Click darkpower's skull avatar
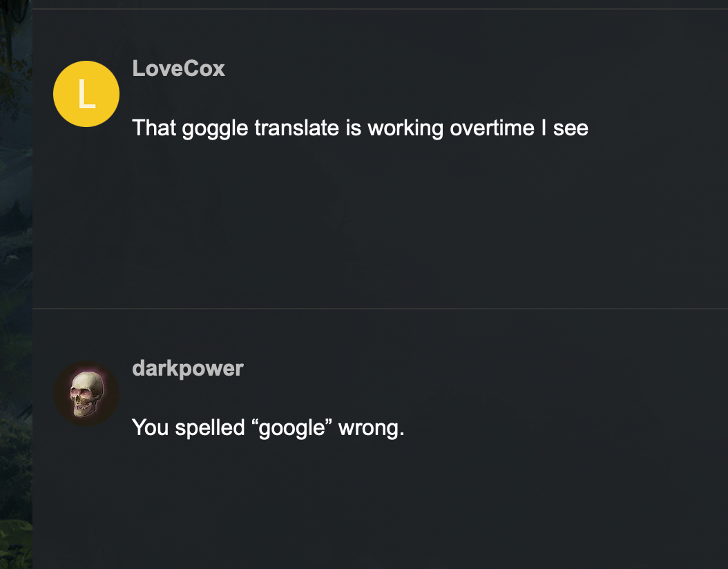Viewport: 728px width, 569px height. coord(86,394)
